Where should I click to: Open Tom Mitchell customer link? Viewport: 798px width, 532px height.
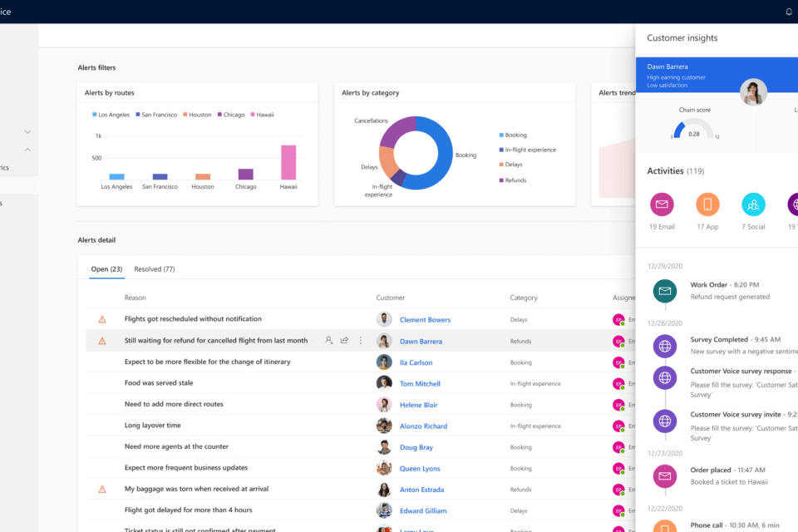tap(420, 384)
